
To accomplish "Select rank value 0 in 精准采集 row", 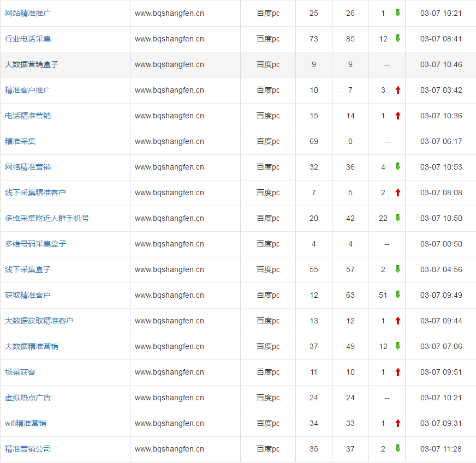I will point(350,141).
